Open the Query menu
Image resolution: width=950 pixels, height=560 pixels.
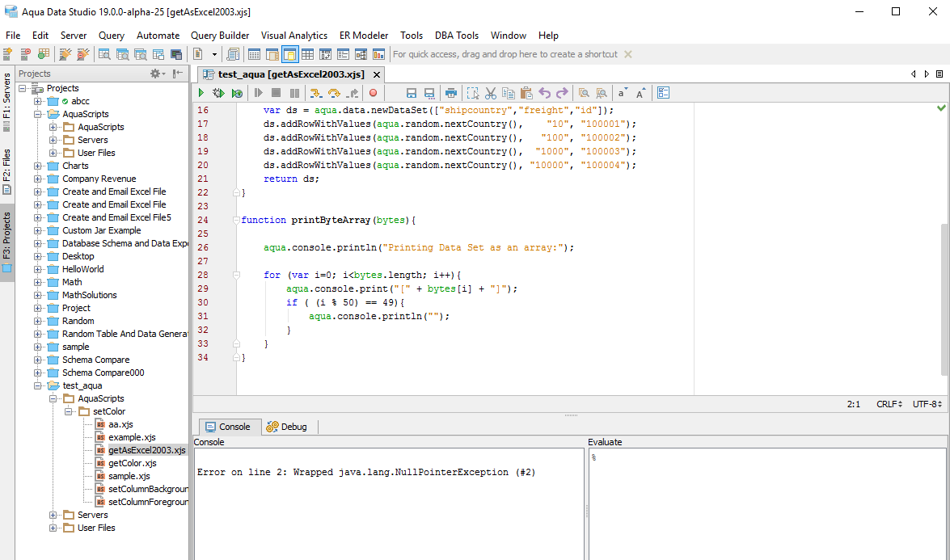112,36
